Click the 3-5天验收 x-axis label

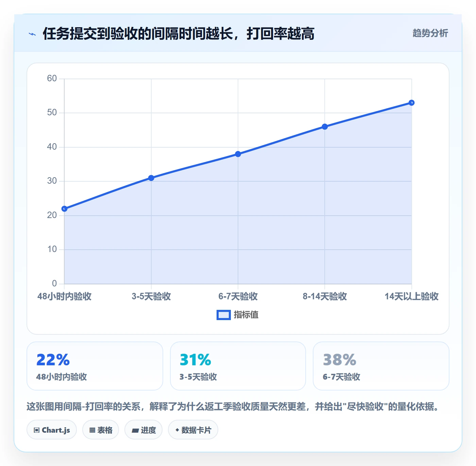point(151,296)
